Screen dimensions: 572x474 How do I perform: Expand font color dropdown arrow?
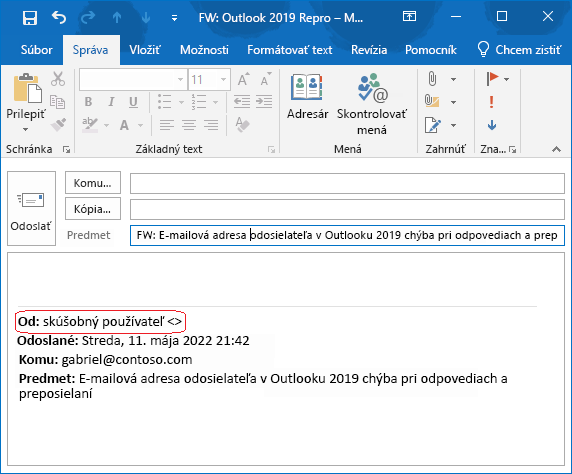(x=140, y=126)
